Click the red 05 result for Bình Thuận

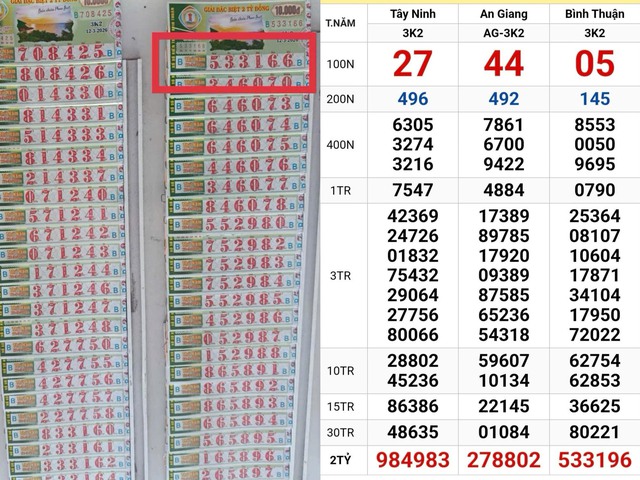[x=595, y=64]
